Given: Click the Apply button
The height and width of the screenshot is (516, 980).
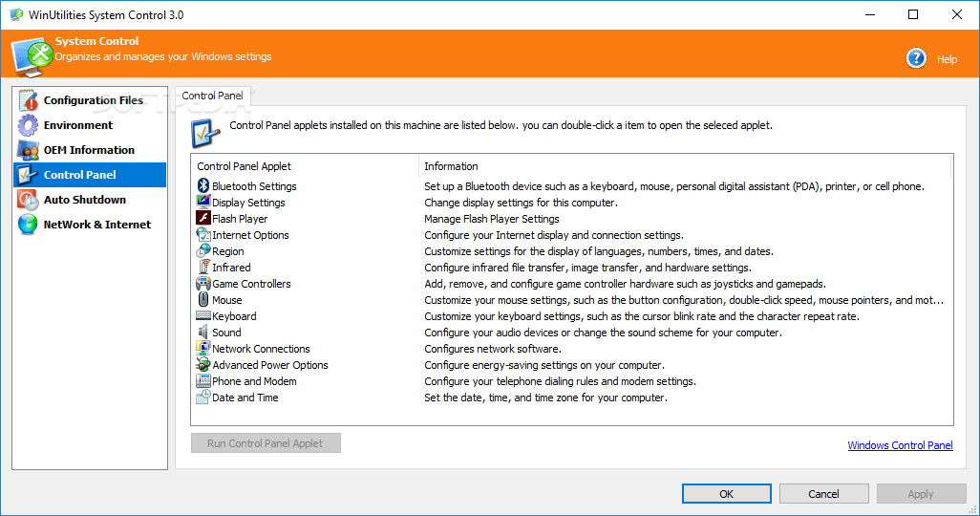Looking at the screenshot, I should pos(921,493).
